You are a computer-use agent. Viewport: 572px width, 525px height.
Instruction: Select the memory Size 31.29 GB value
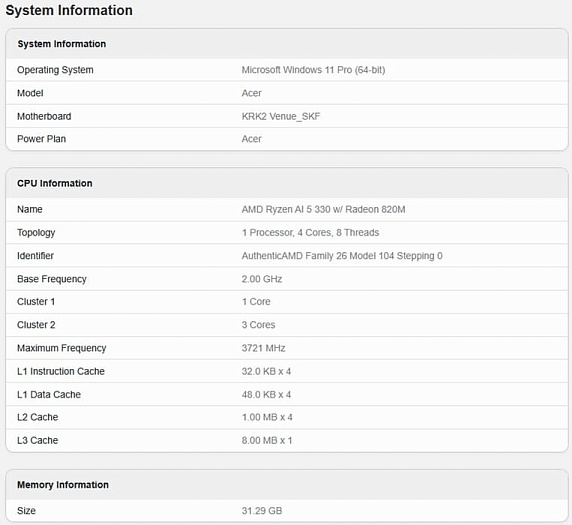[x=262, y=511]
